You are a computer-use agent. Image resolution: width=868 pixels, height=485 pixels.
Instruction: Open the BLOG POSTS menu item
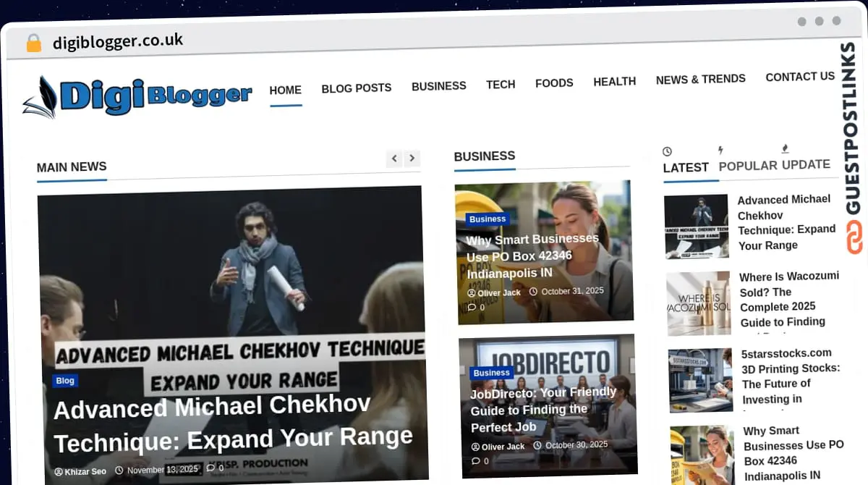point(357,88)
